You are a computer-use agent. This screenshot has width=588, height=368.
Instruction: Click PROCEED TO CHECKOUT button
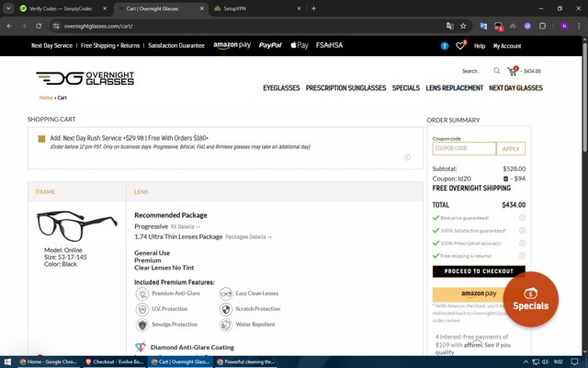[x=479, y=271]
